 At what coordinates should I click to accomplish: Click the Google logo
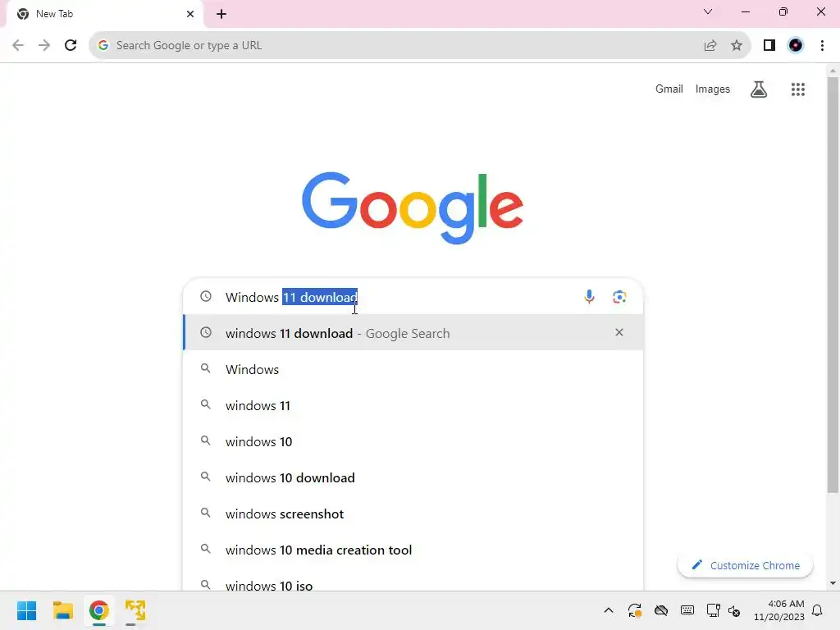coord(413,208)
